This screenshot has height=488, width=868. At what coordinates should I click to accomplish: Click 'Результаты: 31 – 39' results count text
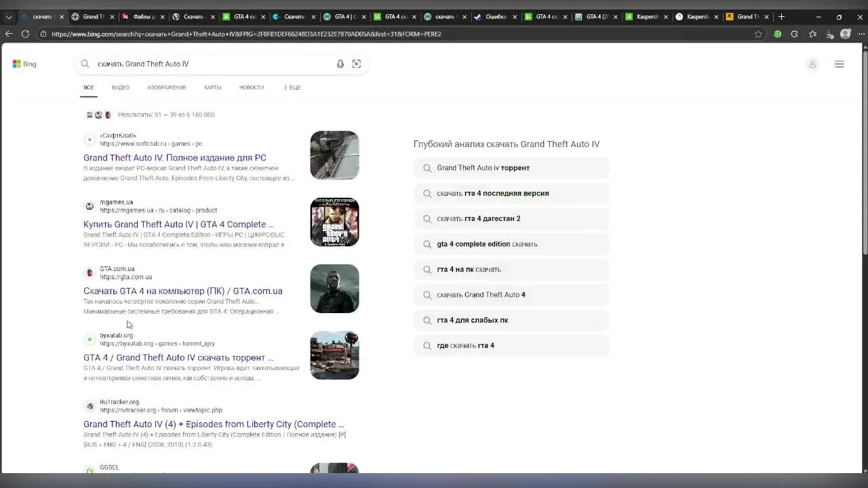[166, 115]
